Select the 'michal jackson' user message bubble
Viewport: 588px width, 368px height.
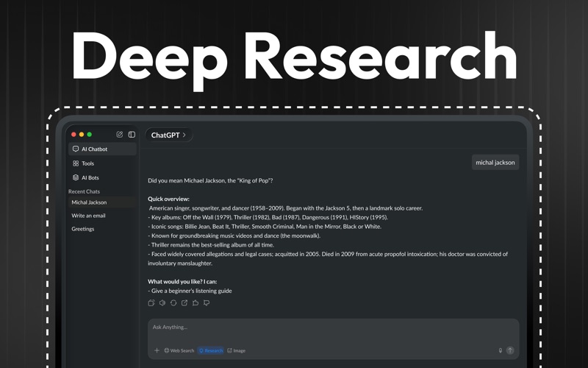(495, 162)
